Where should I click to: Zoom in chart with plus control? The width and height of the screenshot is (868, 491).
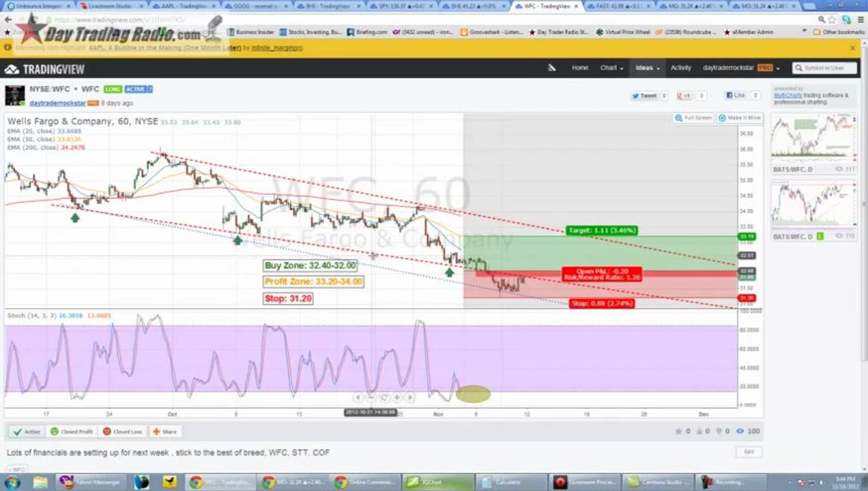396,397
